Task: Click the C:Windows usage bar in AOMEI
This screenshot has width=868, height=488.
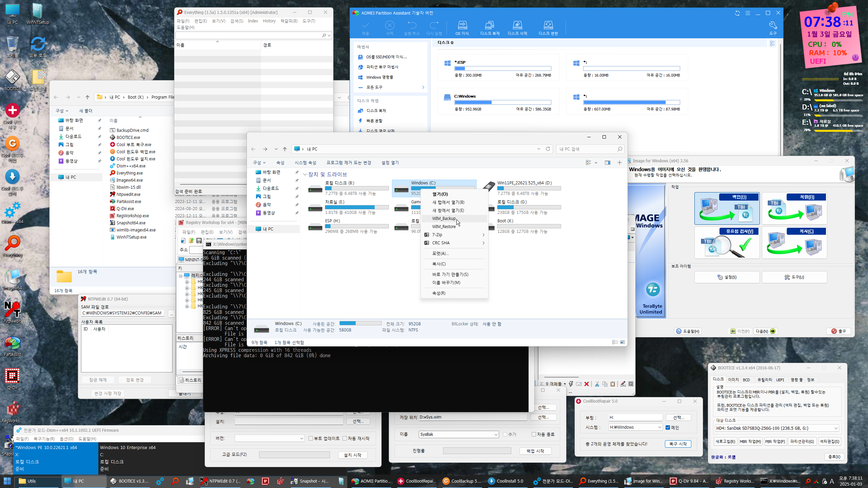Action: [502, 102]
